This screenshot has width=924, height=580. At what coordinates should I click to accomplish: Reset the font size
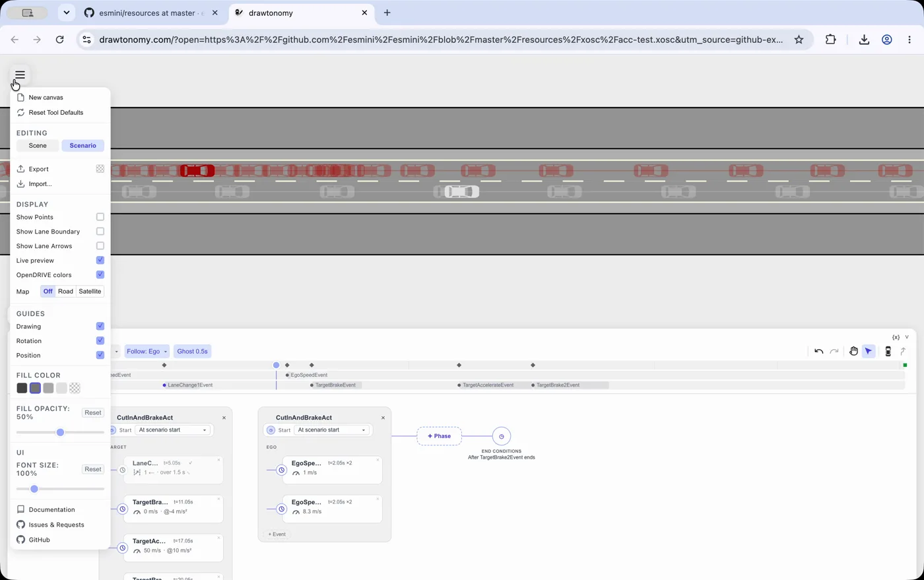pyautogui.click(x=93, y=470)
